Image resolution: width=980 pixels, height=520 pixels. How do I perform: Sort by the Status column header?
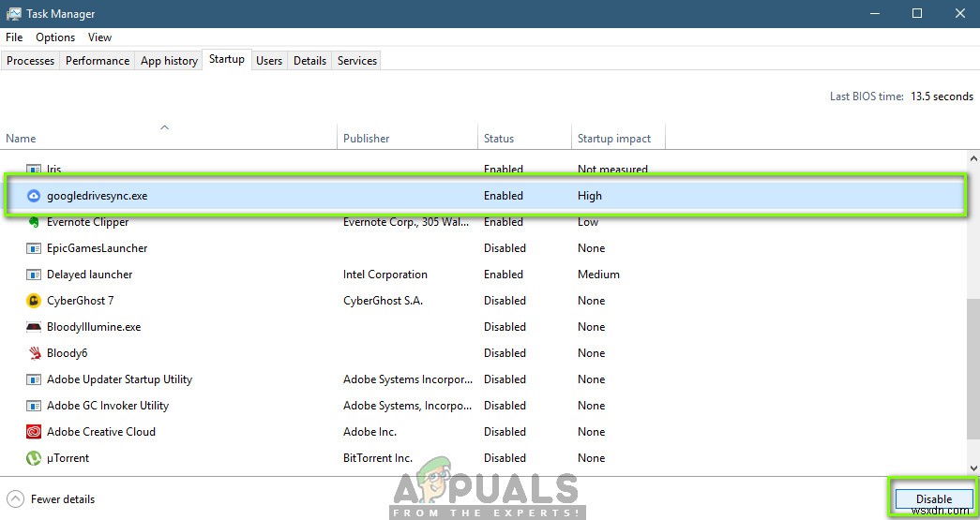click(x=524, y=138)
